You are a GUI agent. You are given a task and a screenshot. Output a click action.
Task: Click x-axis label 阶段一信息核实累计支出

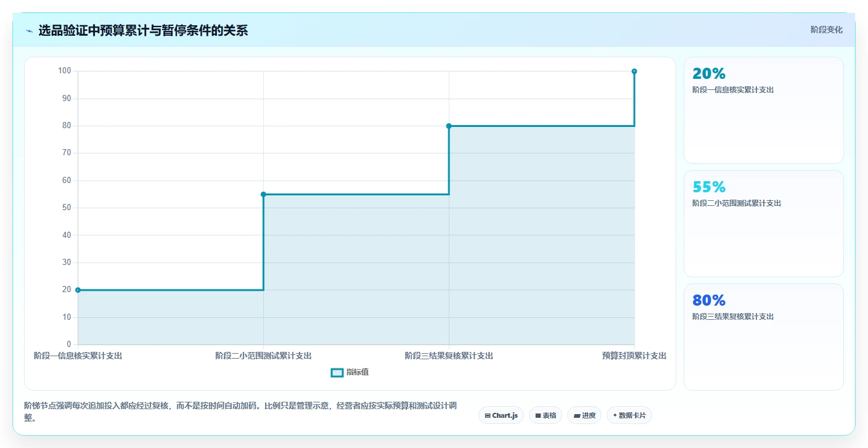(78, 356)
